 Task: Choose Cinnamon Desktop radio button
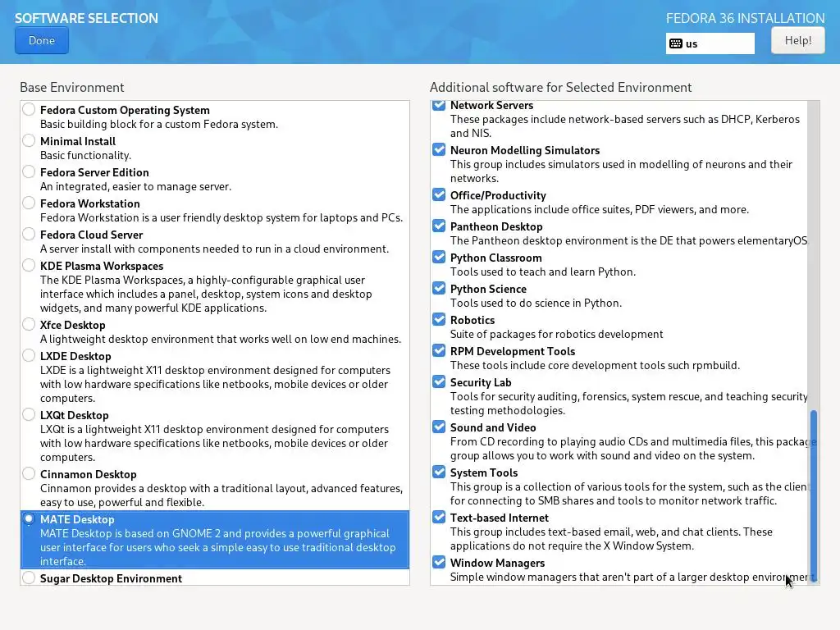(x=29, y=473)
